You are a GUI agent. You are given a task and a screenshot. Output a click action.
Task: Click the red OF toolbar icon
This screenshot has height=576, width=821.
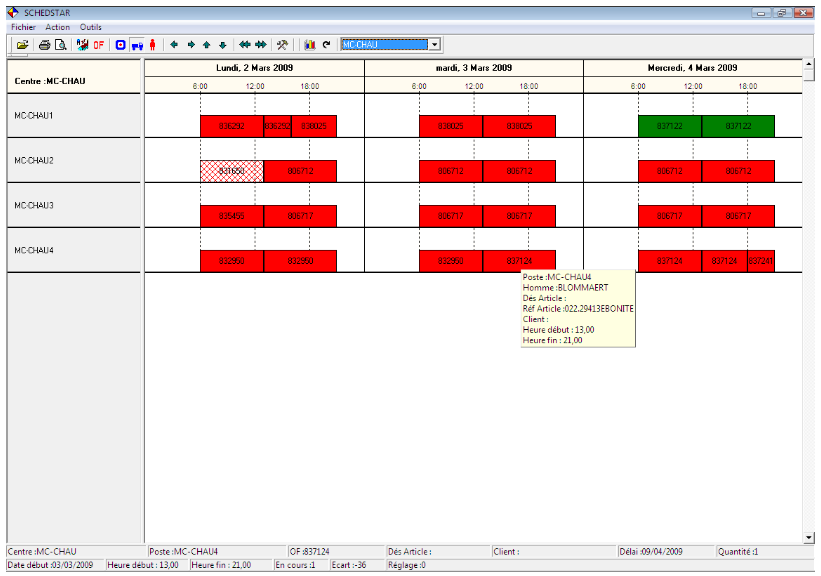click(x=97, y=44)
